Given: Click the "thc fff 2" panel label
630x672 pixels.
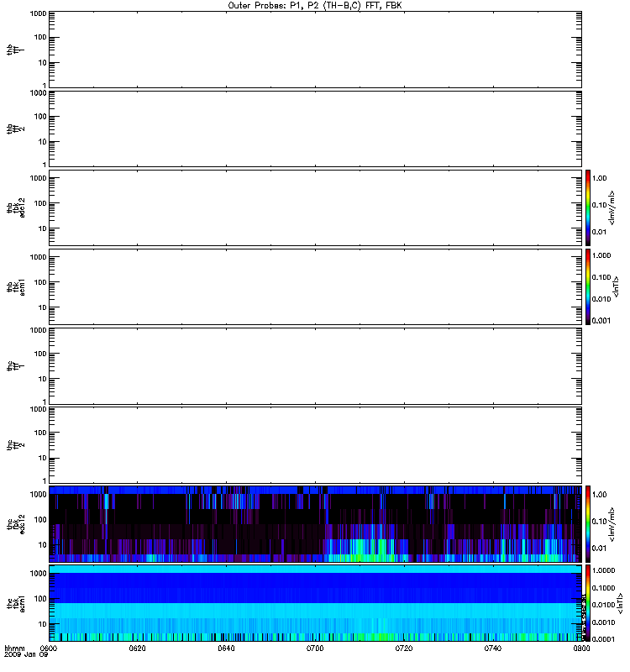Looking at the screenshot, I should pyautogui.click(x=15, y=445).
